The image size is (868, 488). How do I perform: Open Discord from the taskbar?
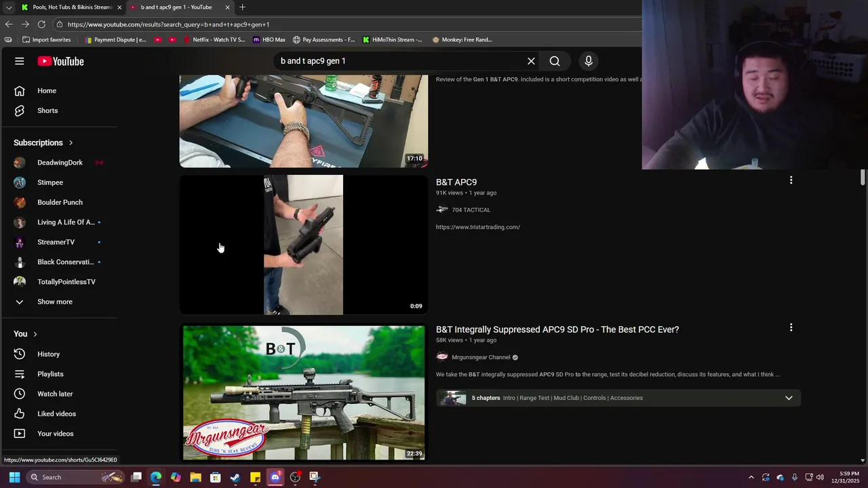[x=275, y=477]
